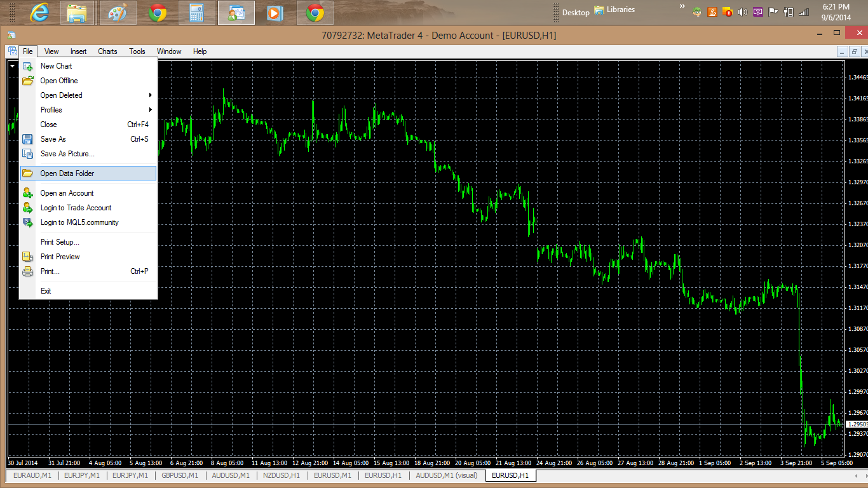The height and width of the screenshot is (488, 868).
Task: Open the network signal tray icon
Action: (804, 12)
